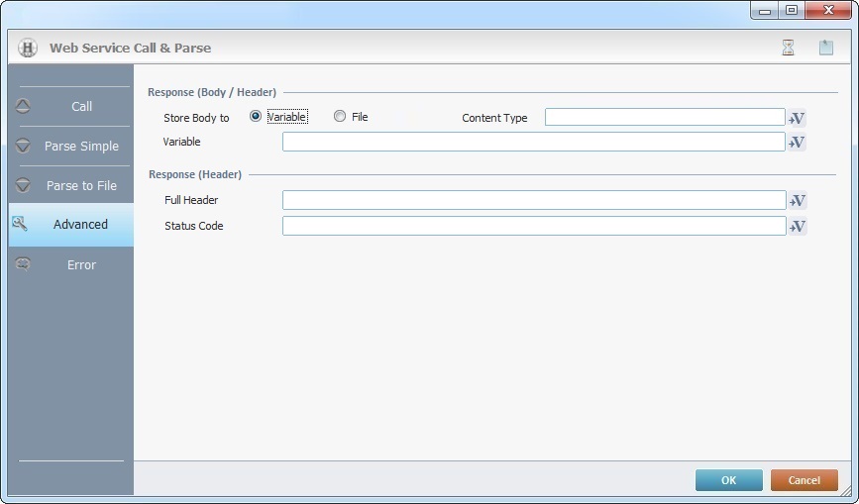Click the Status Code input field

[x=533, y=226]
